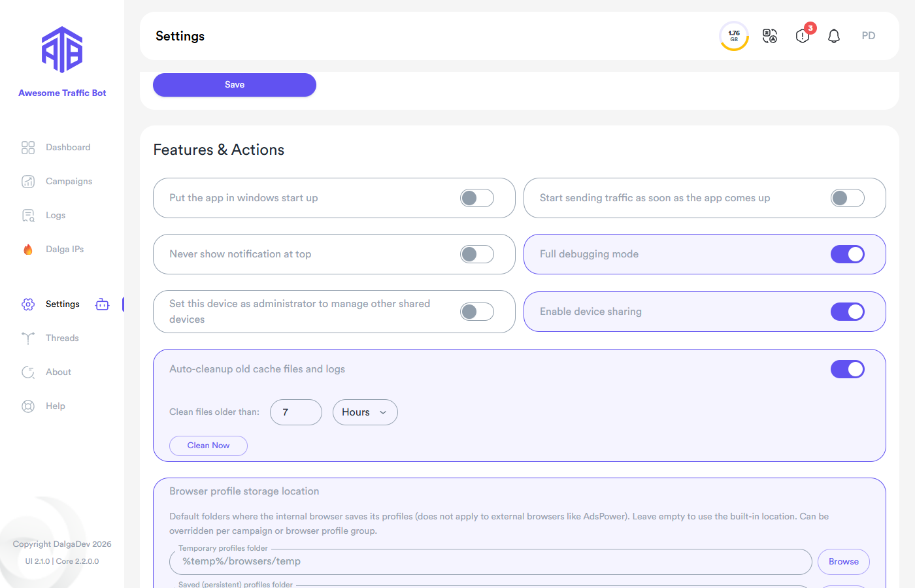Toggle Never show notification at top
Screen dimensions: 915x588
tap(477, 254)
